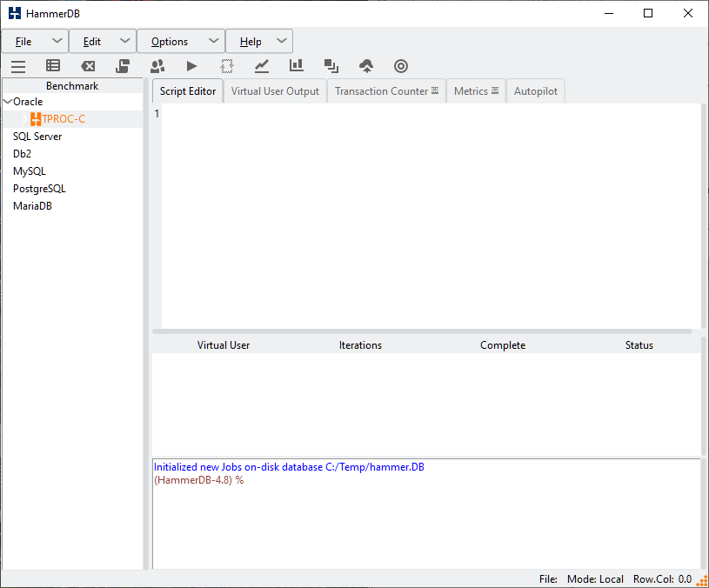Screen dimensions: 709x588
Task: Open the File menu
Action: [35, 42]
